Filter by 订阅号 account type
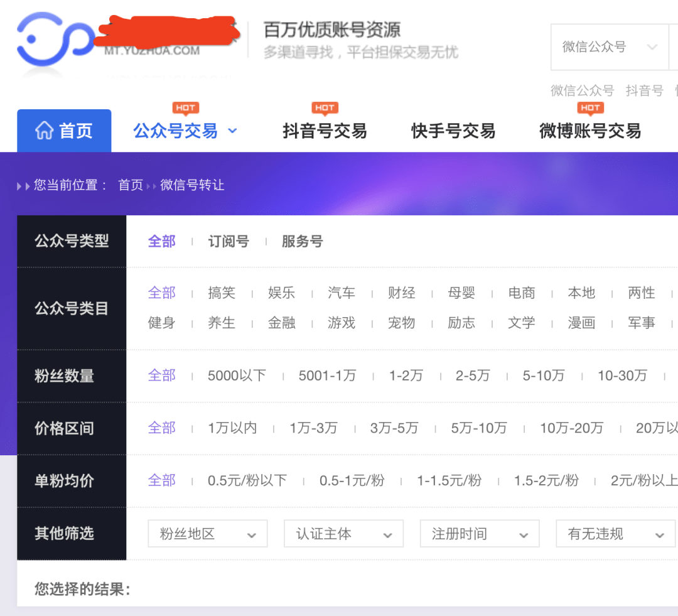Image resolution: width=678 pixels, height=616 pixels. [x=229, y=241]
